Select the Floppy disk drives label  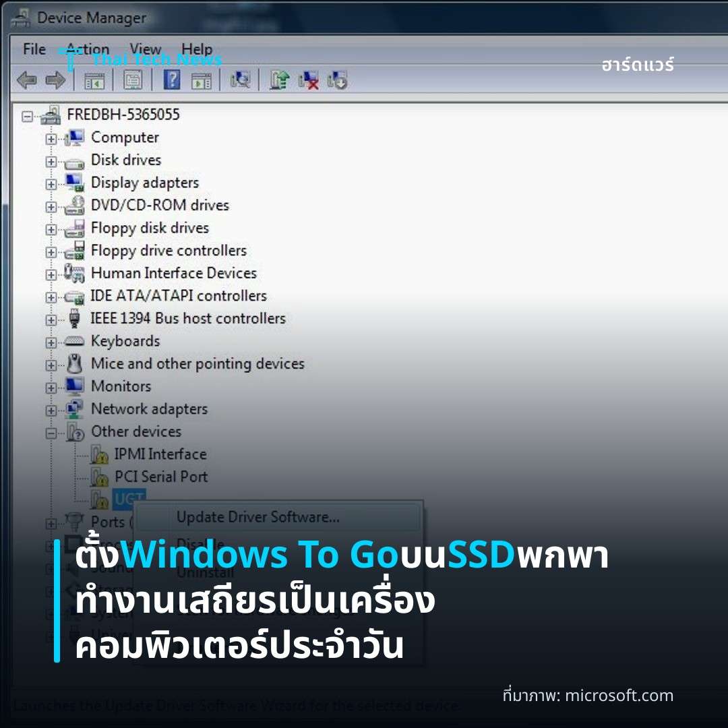coord(150,228)
